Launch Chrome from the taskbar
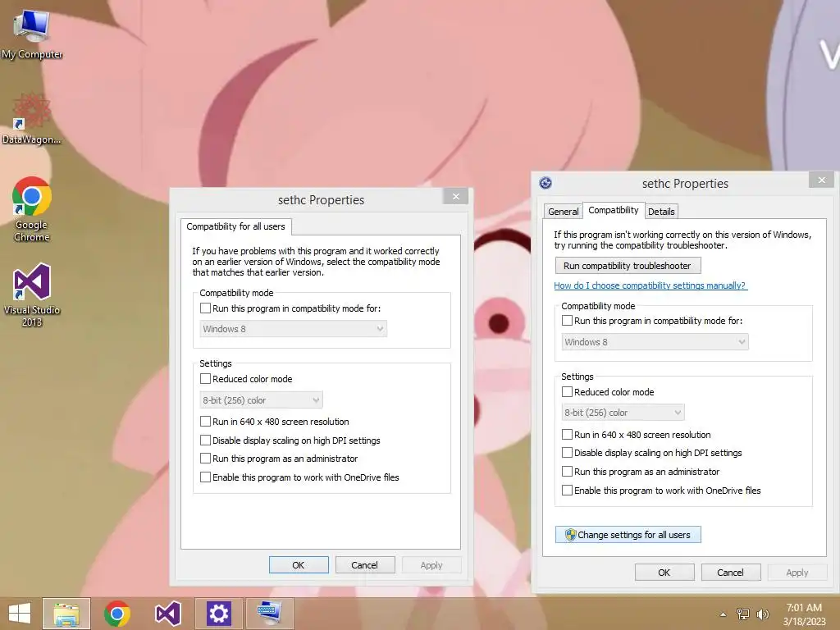840x630 pixels. pos(117,614)
